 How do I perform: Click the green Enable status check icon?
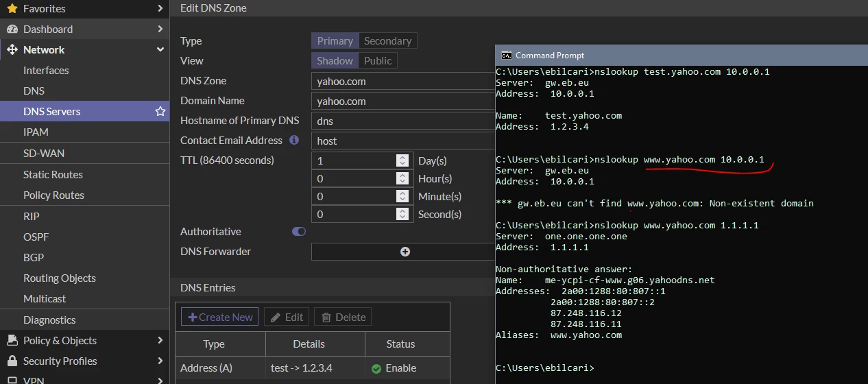(x=376, y=368)
